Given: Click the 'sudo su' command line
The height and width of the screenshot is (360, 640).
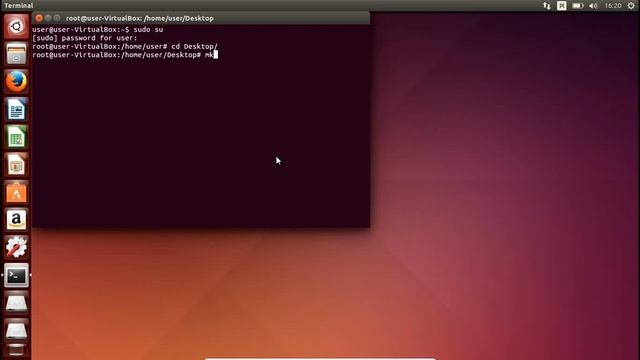Looking at the screenshot, I should [x=98, y=29].
